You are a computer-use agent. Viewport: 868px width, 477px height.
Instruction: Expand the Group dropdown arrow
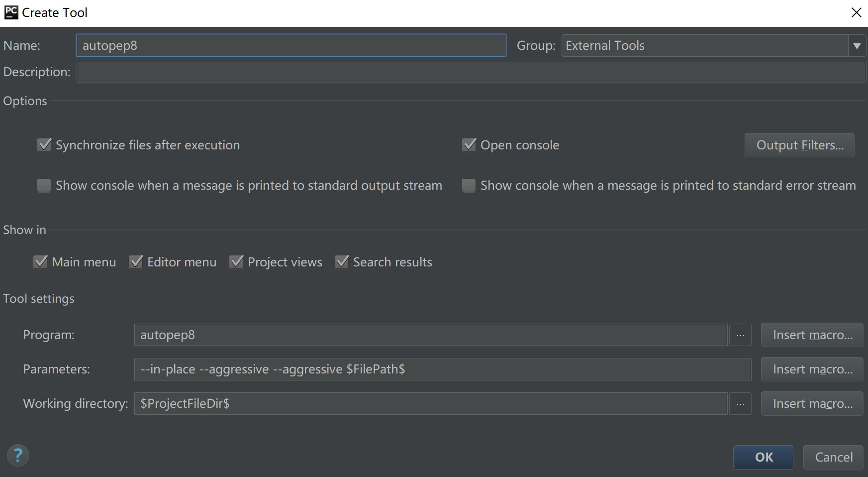(x=857, y=46)
